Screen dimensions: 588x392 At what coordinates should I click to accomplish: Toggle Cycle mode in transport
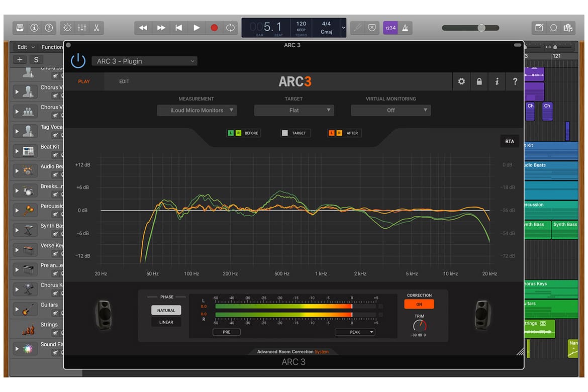[x=230, y=28]
